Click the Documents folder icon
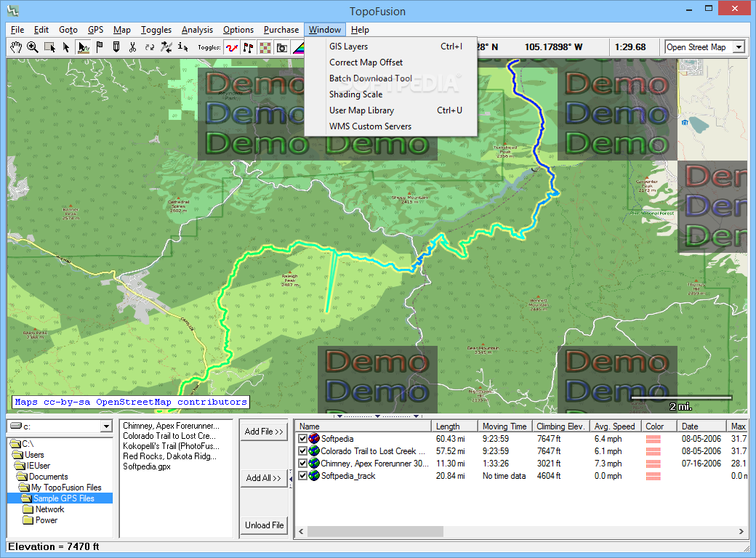Image resolution: width=756 pixels, height=558 pixels. pos(23,477)
